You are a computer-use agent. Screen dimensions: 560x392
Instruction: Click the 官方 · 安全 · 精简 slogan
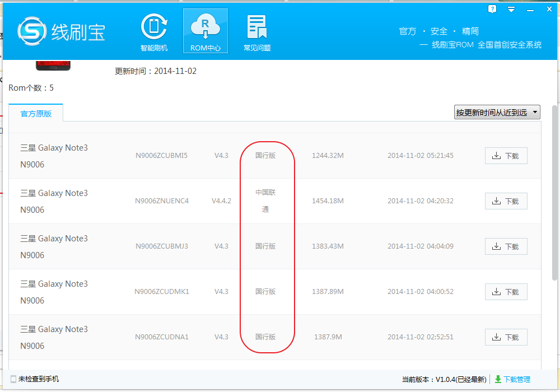click(439, 31)
